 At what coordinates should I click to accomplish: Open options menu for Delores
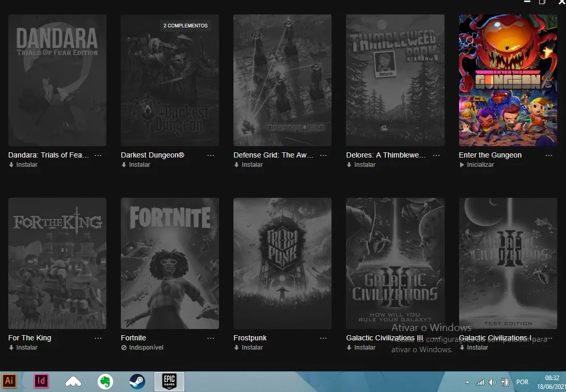(x=436, y=155)
